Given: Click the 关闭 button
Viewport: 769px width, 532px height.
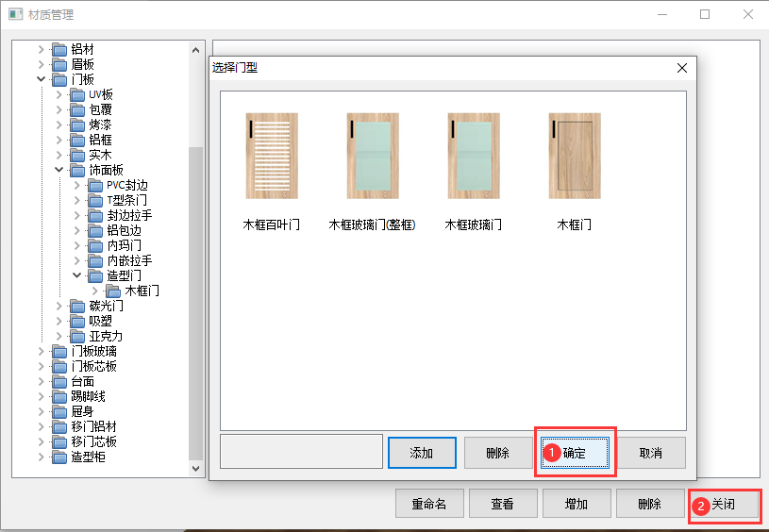Looking at the screenshot, I should [x=725, y=504].
